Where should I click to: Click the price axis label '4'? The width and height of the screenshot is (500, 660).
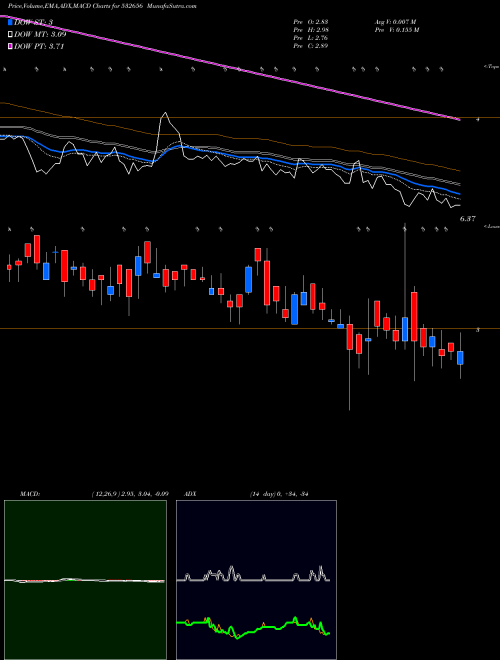[478, 120]
